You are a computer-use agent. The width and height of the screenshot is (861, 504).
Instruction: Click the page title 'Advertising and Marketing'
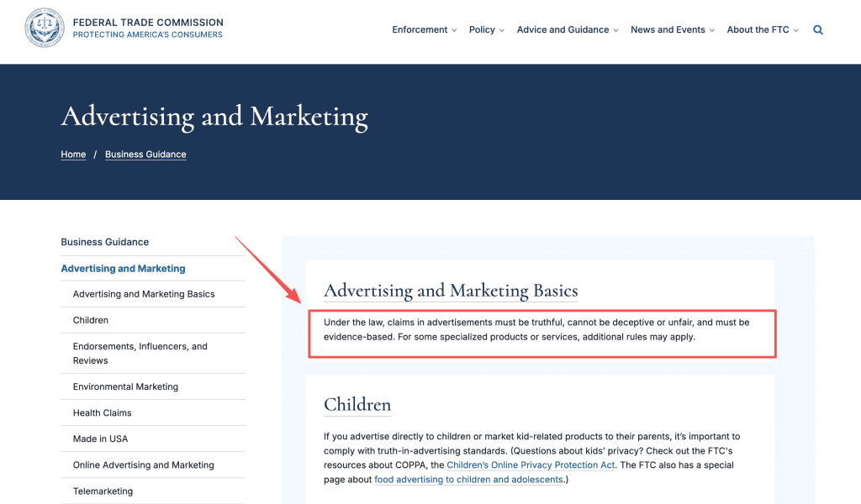click(x=214, y=117)
